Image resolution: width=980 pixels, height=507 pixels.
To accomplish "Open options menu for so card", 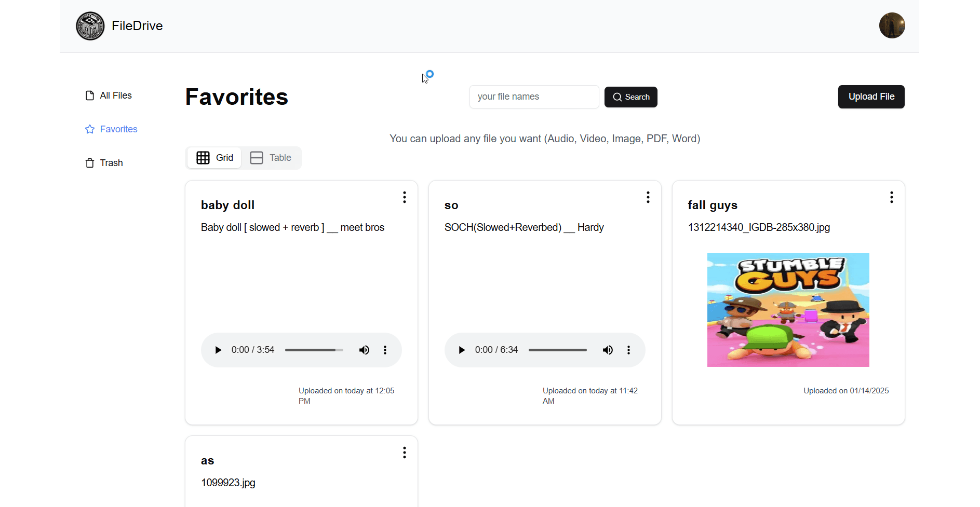I will [648, 197].
